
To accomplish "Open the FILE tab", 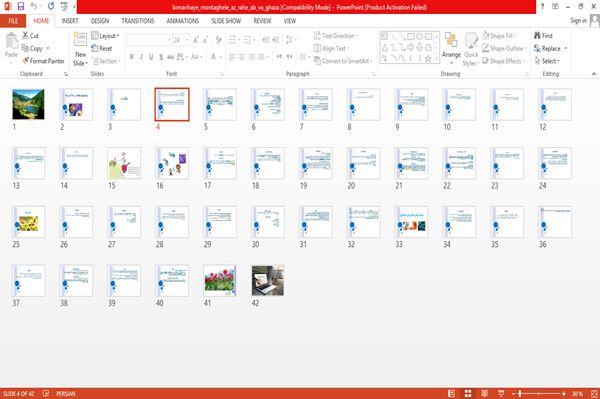I will [x=13, y=21].
